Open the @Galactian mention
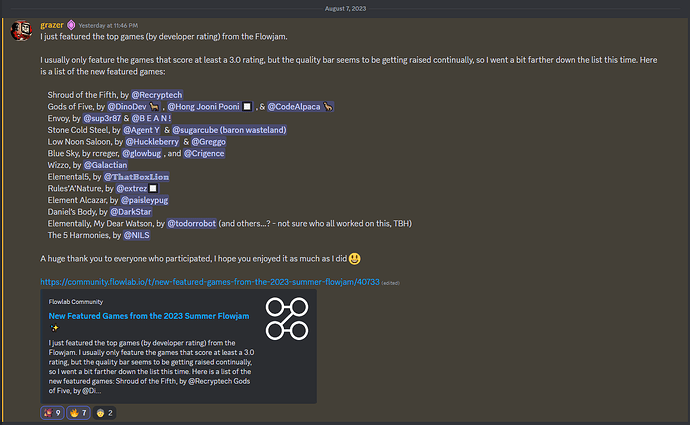The height and width of the screenshot is (425, 690). coord(106,165)
